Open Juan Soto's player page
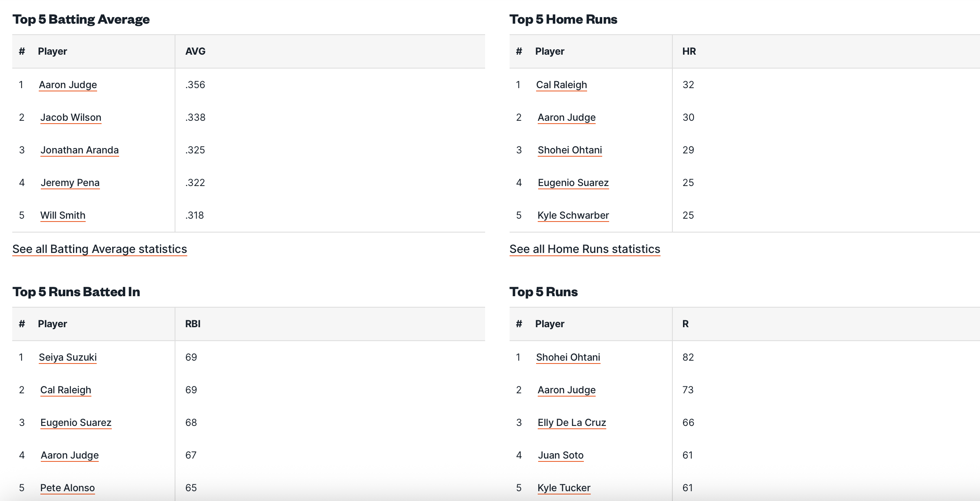This screenshot has height=501, width=980. (x=561, y=455)
